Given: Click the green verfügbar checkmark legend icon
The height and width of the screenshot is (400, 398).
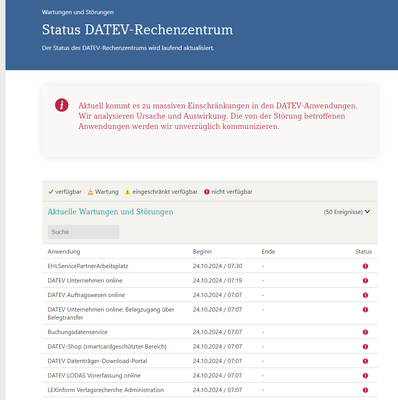Looking at the screenshot, I should pyautogui.click(x=51, y=192).
